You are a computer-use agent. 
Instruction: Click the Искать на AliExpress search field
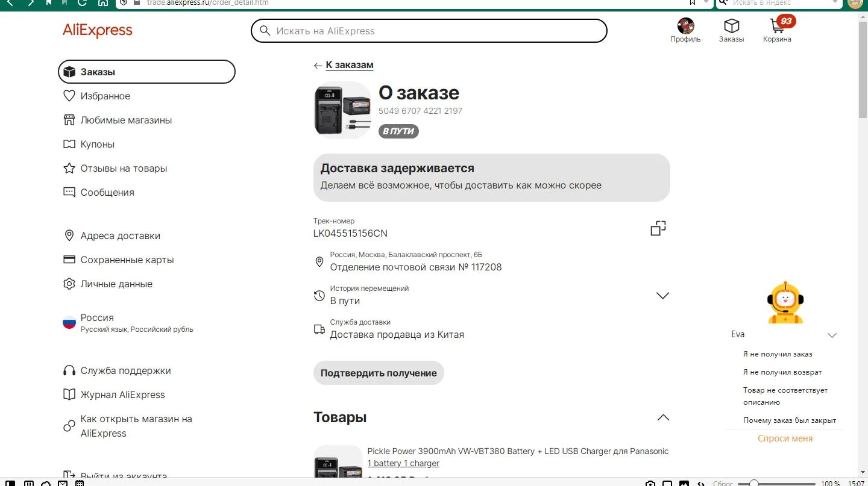429,31
